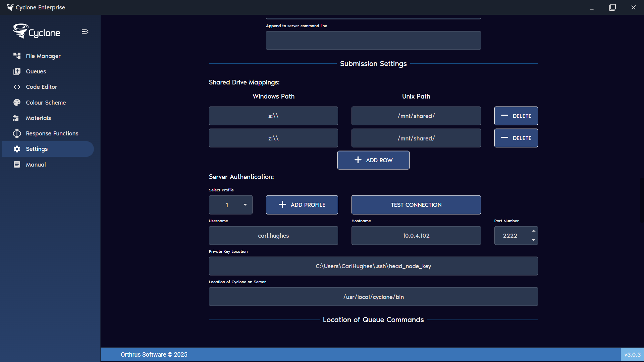The width and height of the screenshot is (644, 362).
Task: Increment the Port Number with the up arrow
Action: [x=534, y=231]
